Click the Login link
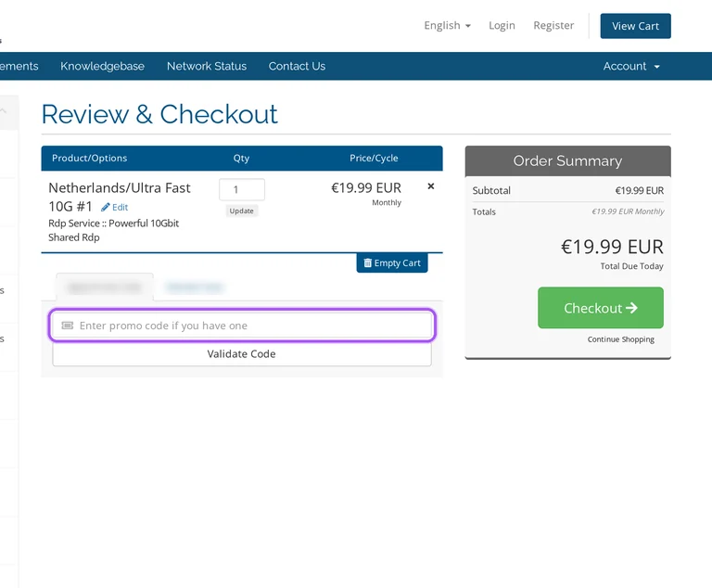The width and height of the screenshot is (712, 588). point(502,25)
